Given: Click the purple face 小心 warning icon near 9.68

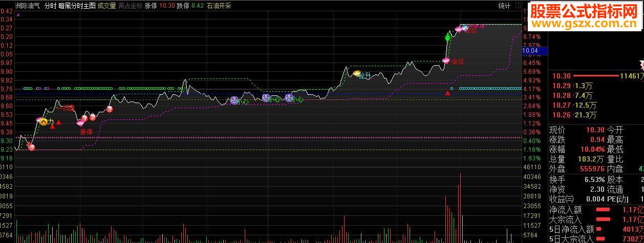Looking at the screenshot, I should pyautogui.click(x=234, y=100).
